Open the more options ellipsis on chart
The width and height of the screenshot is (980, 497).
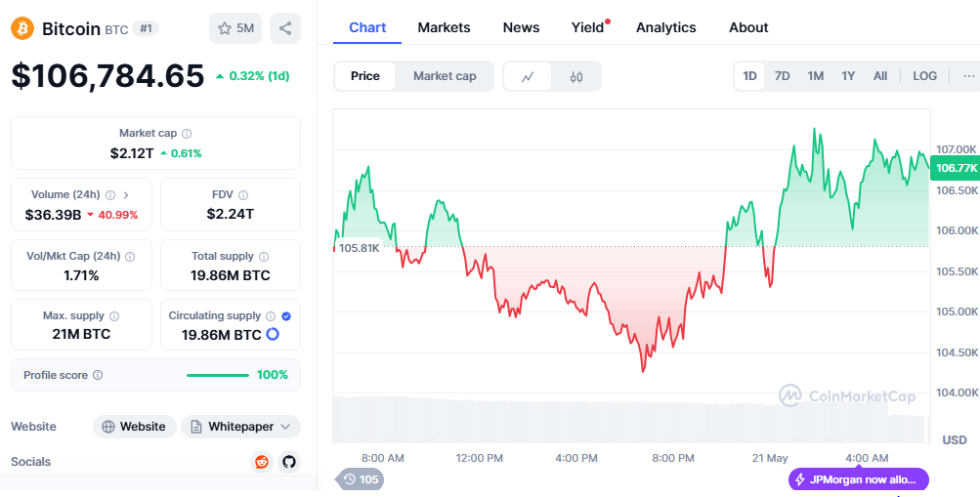[x=969, y=76]
